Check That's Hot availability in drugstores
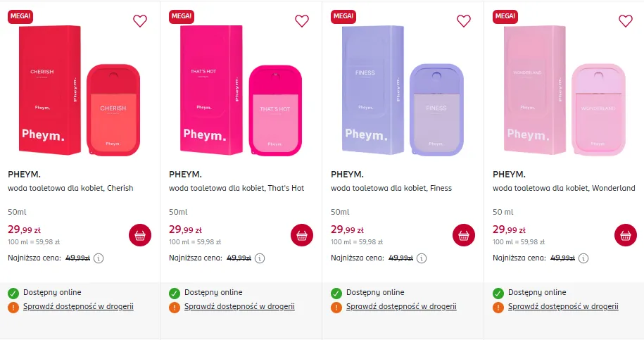Screen dimensions: 644x340 239,307
